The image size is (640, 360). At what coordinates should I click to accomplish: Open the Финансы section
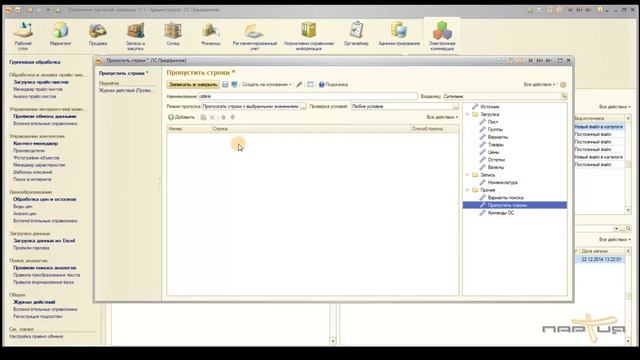[x=211, y=34]
